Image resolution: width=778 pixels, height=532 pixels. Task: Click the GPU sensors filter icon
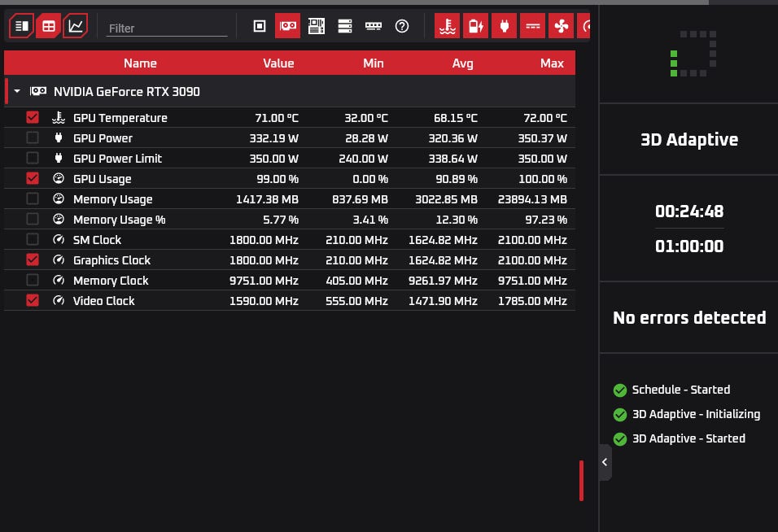[x=288, y=26]
